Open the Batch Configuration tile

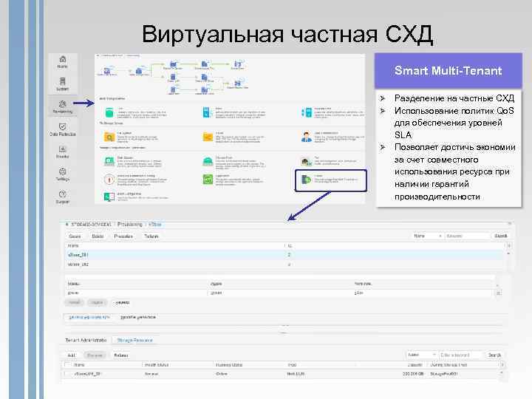[136, 197]
